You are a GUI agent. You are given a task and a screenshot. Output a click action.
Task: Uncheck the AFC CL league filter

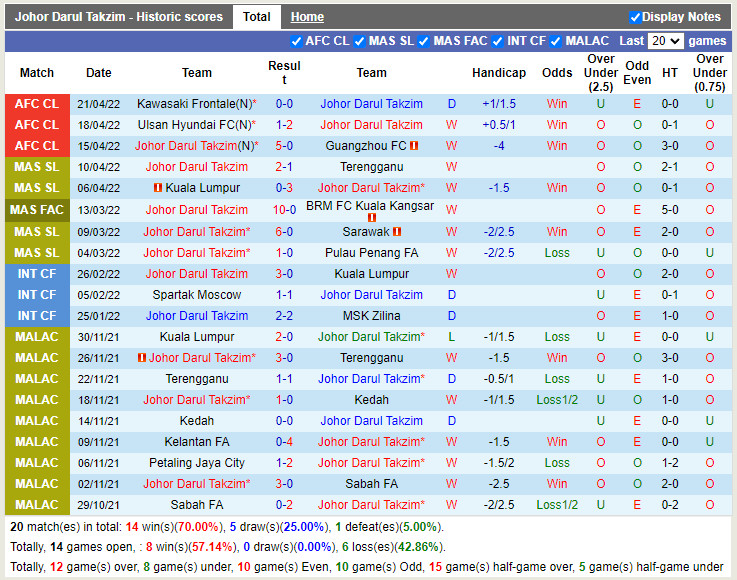point(296,41)
